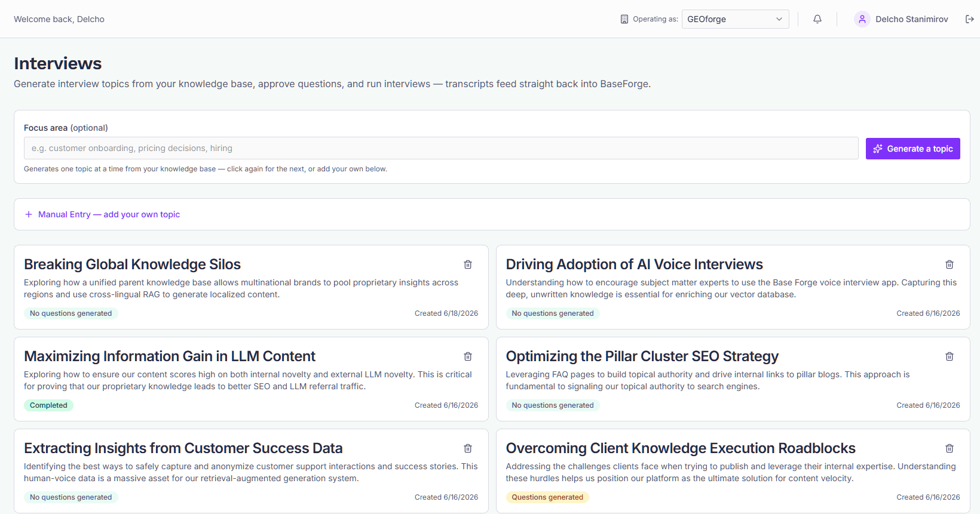Open Extracting Insights from Customer Success Data
Image resolution: width=980 pixels, height=514 pixels.
pos(183,448)
